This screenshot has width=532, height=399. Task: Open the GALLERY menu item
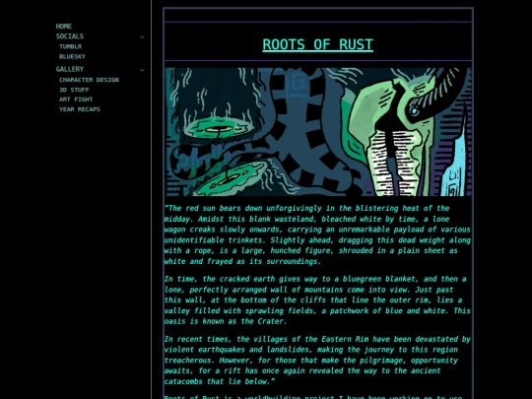point(70,69)
